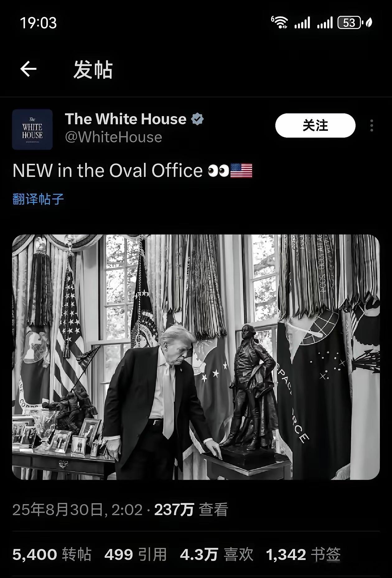Tap the 237万 查看 view count
The width and height of the screenshot is (392, 578).
191,510
